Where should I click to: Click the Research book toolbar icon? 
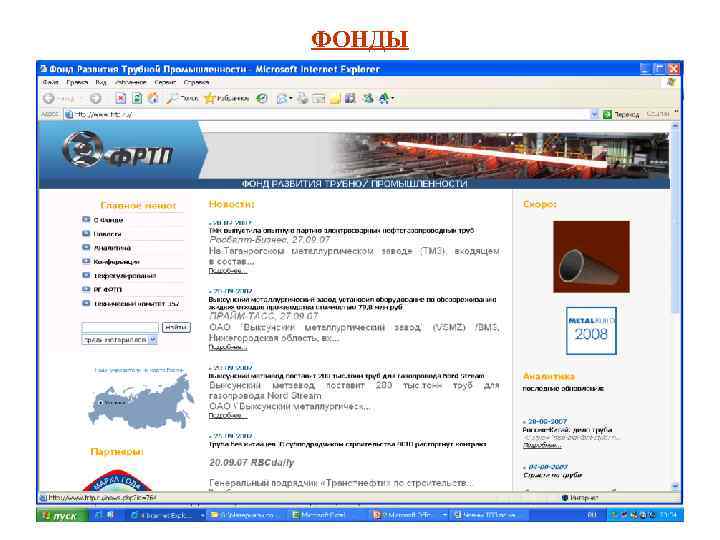click(x=350, y=98)
